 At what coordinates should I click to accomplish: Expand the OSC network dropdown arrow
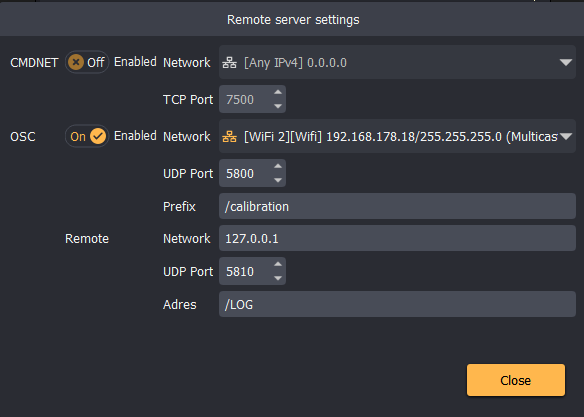pyautogui.click(x=566, y=137)
